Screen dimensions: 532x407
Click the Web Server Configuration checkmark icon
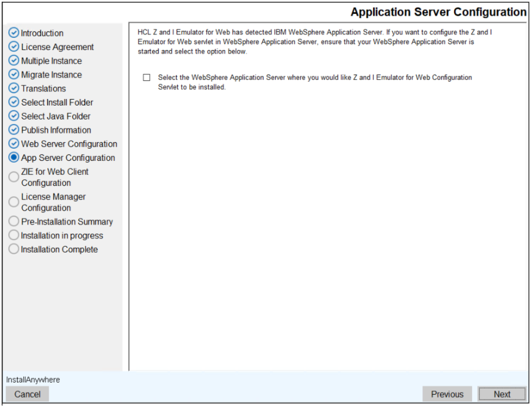tap(13, 143)
